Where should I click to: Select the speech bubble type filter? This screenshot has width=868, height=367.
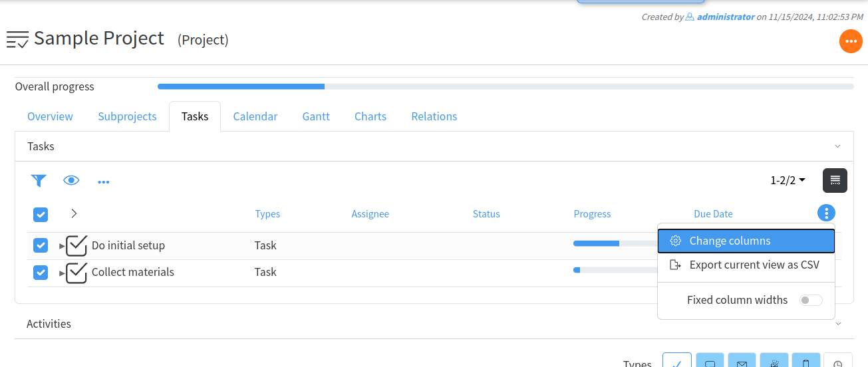710,361
